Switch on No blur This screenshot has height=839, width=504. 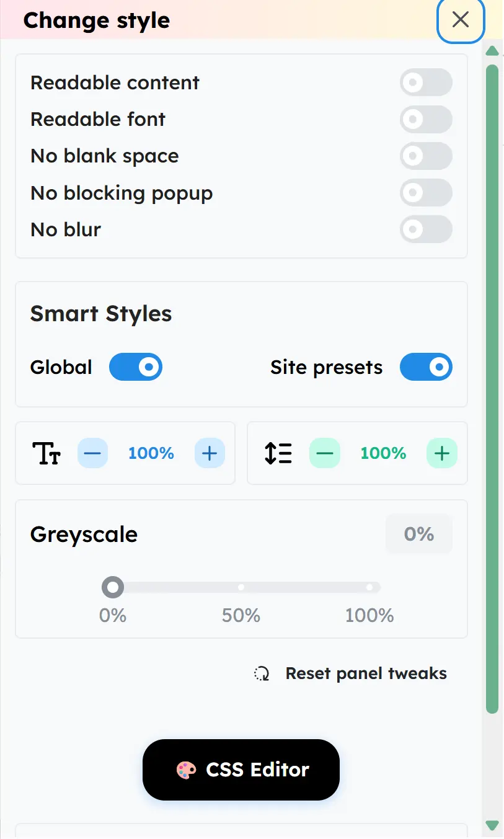(x=426, y=229)
